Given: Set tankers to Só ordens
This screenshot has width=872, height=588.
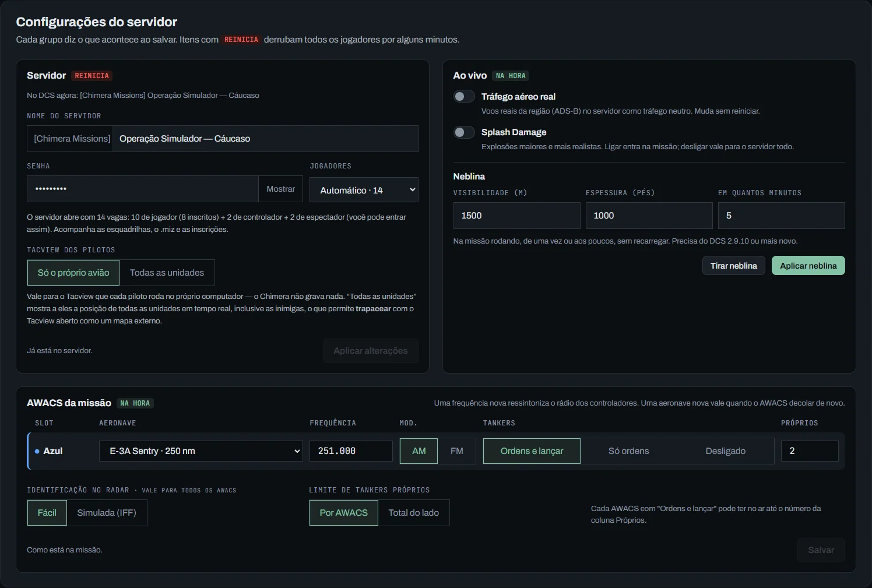Looking at the screenshot, I should click(628, 451).
